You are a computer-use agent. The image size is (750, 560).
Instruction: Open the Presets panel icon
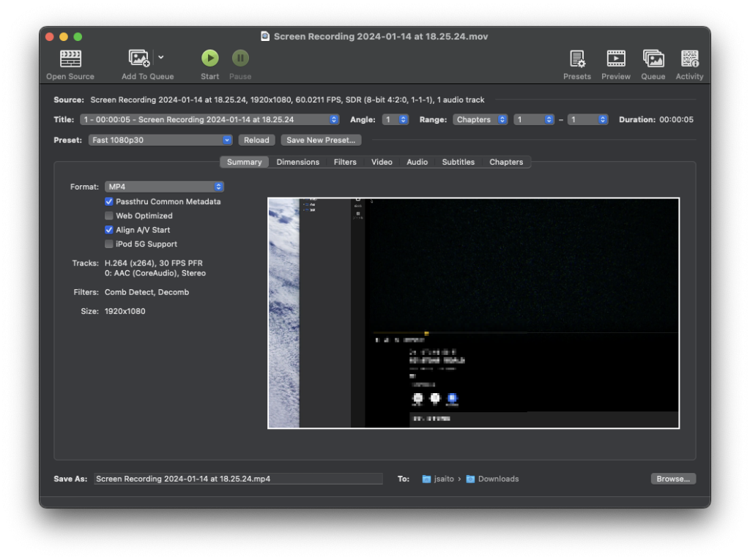tap(577, 59)
